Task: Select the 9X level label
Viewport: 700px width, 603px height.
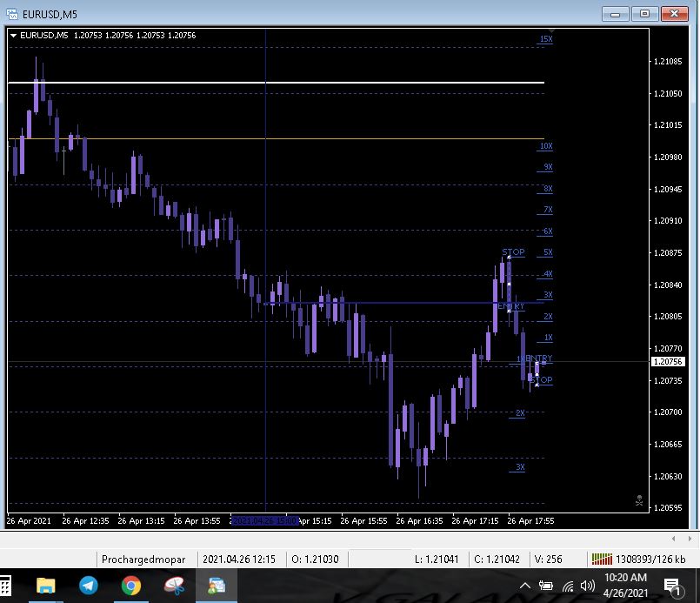Action: 548,167
